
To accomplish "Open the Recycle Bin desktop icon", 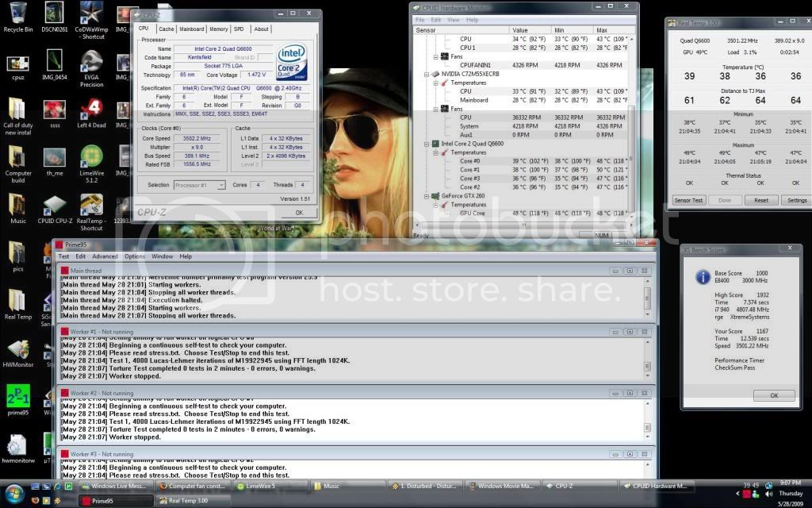I will pyautogui.click(x=17, y=17).
